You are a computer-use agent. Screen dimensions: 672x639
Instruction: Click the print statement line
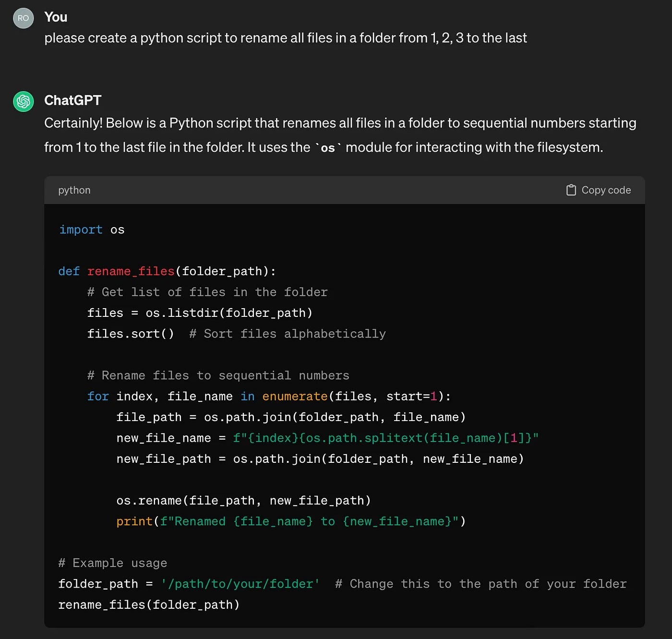coord(291,521)
